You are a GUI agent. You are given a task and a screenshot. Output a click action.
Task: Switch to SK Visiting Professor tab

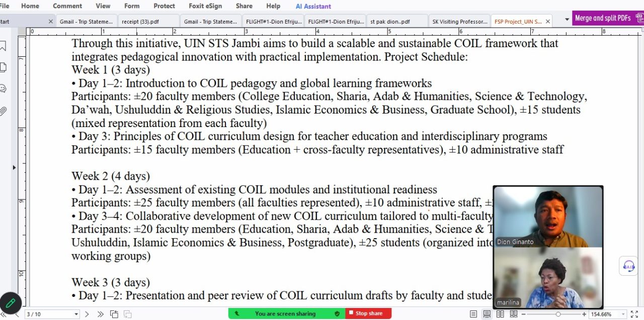(x=460, y=22)
